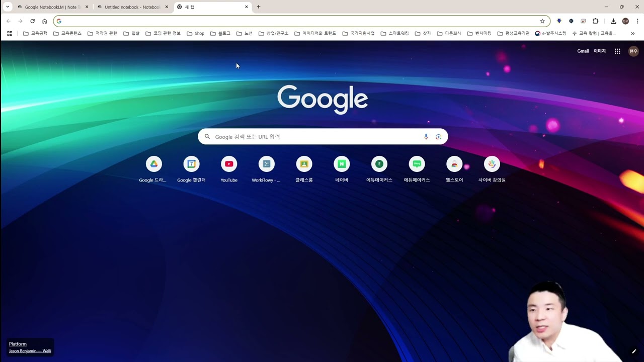Expand the 다른회사 bookmark folder
This screenshot has height=362, width=644.
[x=449, y=34]
